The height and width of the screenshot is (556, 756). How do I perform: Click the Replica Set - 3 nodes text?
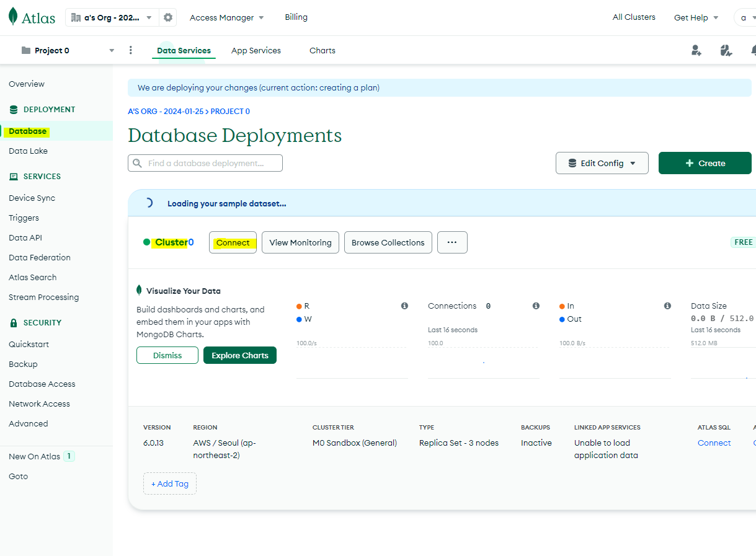point(459,443)
